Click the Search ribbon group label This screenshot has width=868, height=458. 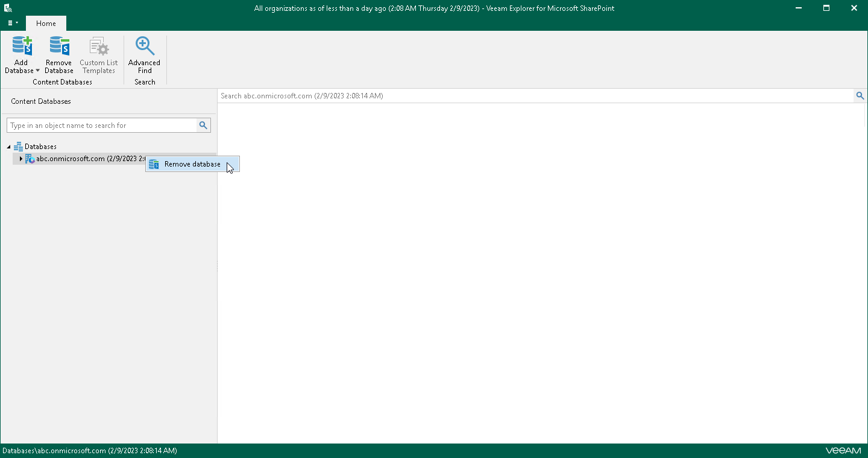(x=145, y=82)
